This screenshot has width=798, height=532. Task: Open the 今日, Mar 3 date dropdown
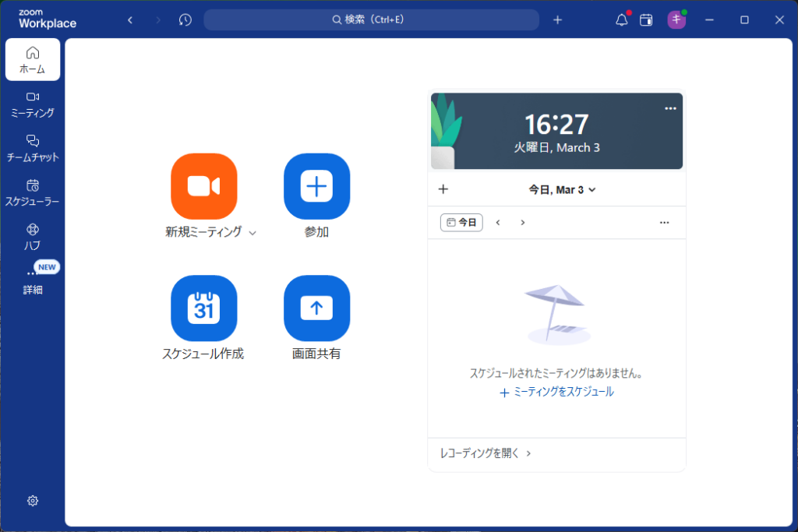click(x=562, y=189)
